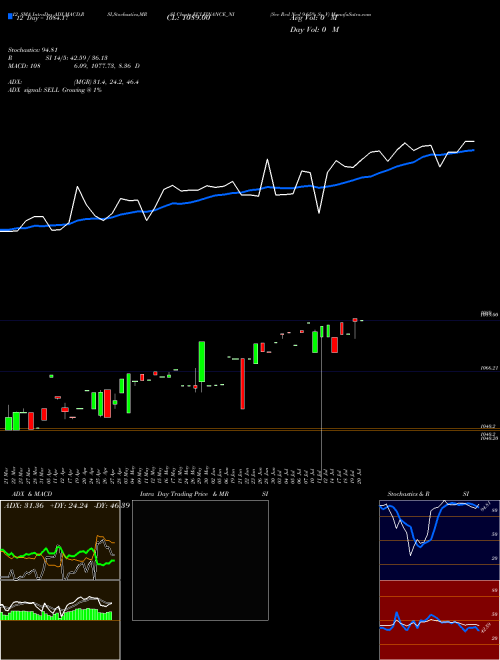Viewport: 500px width, 660px height.
Task: Click the 'Avg Vol: 0 M' label
Action: (x=313, y=19)
